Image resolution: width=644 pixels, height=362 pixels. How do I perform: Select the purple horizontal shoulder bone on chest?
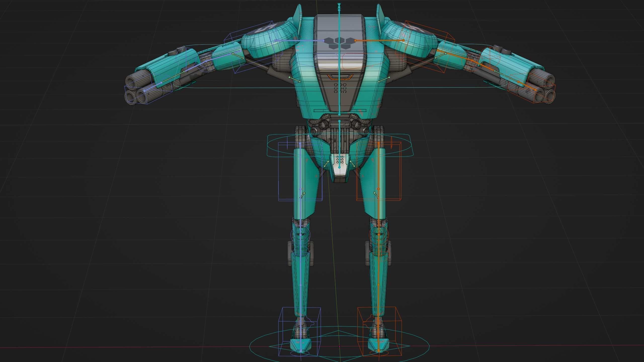coord(299,40)
